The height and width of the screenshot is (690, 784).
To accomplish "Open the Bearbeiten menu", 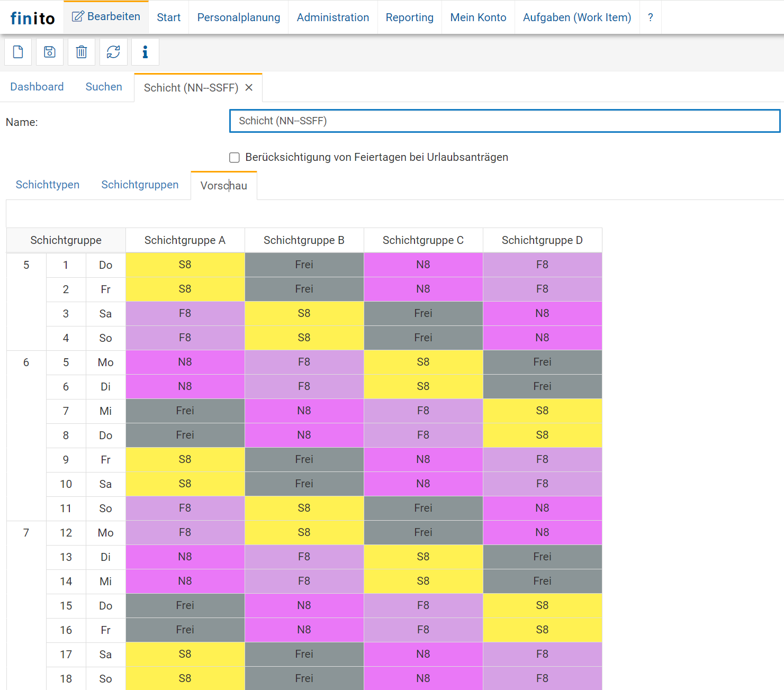I will pos(106,17).
